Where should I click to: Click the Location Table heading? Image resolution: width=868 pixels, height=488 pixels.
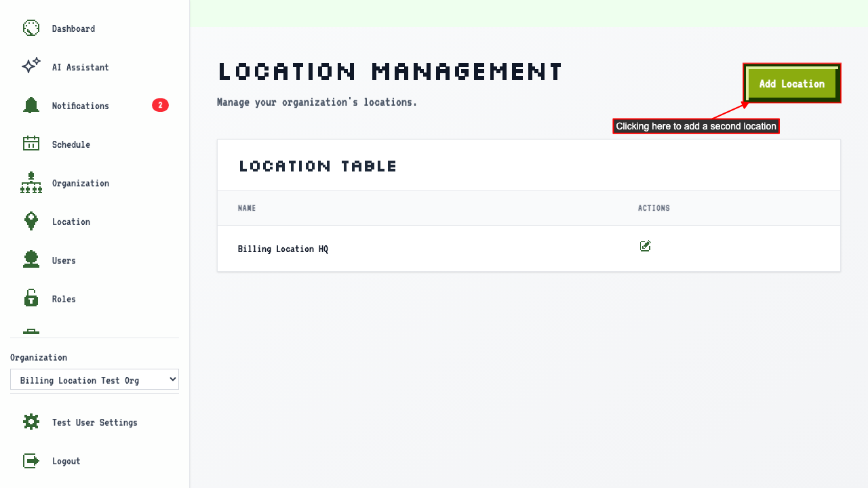318,166
